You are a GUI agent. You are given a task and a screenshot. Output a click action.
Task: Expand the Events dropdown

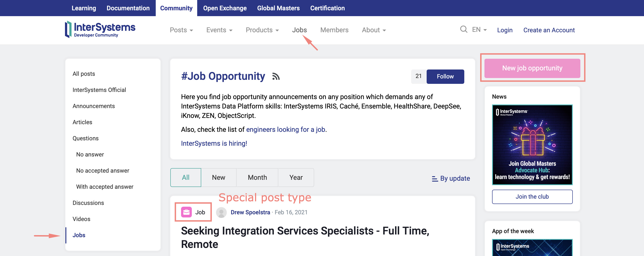[219, 30]
